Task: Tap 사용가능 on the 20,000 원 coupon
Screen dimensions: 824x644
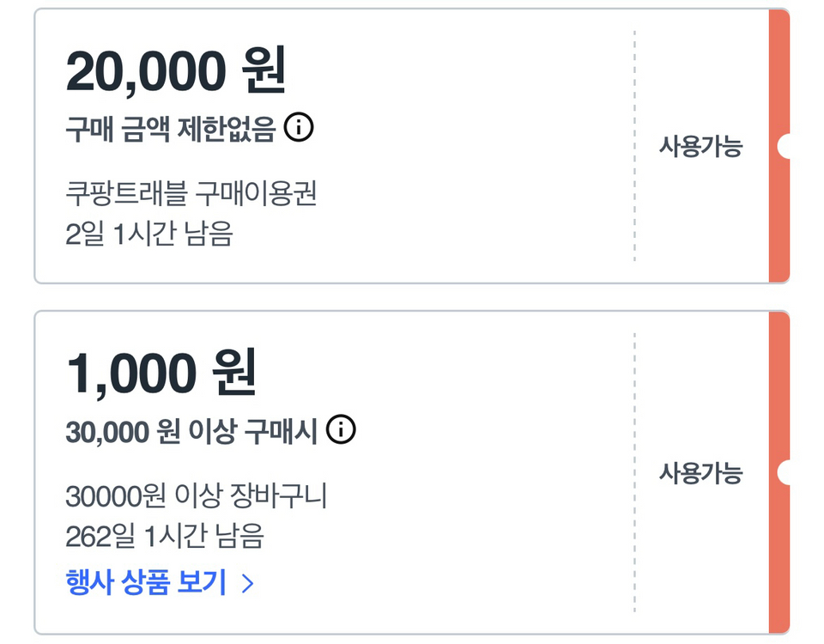Action: tap(700, 147)
